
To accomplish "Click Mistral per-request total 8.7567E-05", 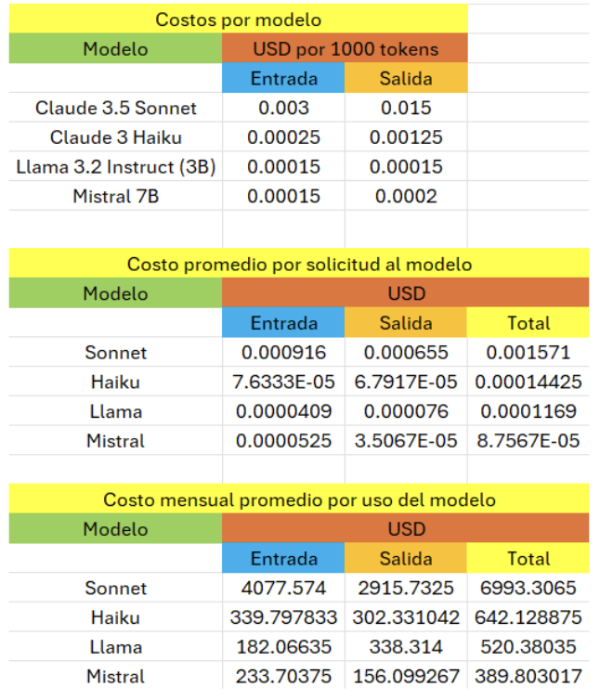I will (x=528, y=441).
